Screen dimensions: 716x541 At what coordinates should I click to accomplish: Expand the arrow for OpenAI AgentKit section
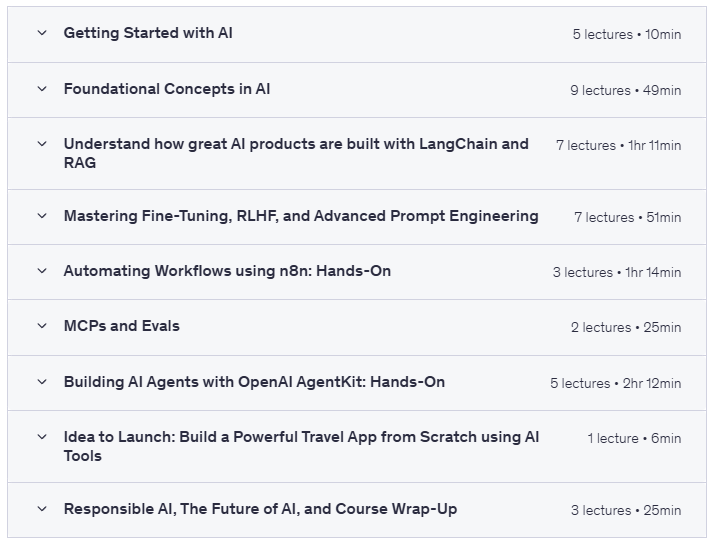click(42, 382)
